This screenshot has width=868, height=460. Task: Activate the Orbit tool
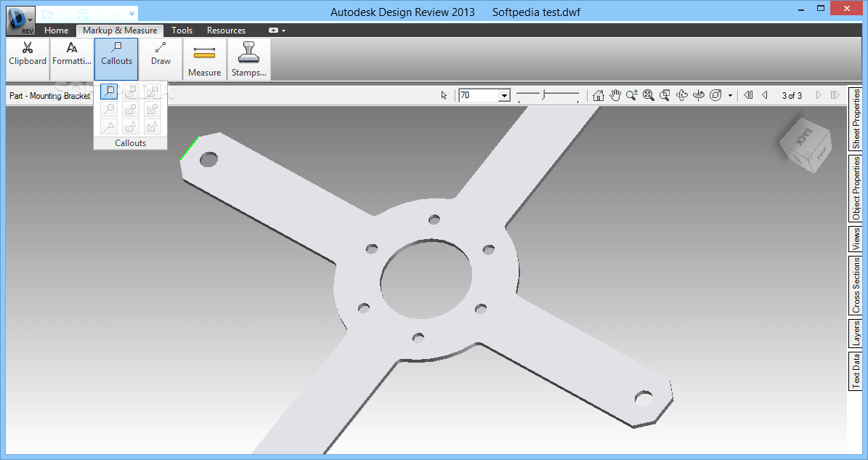pos(681,95)
